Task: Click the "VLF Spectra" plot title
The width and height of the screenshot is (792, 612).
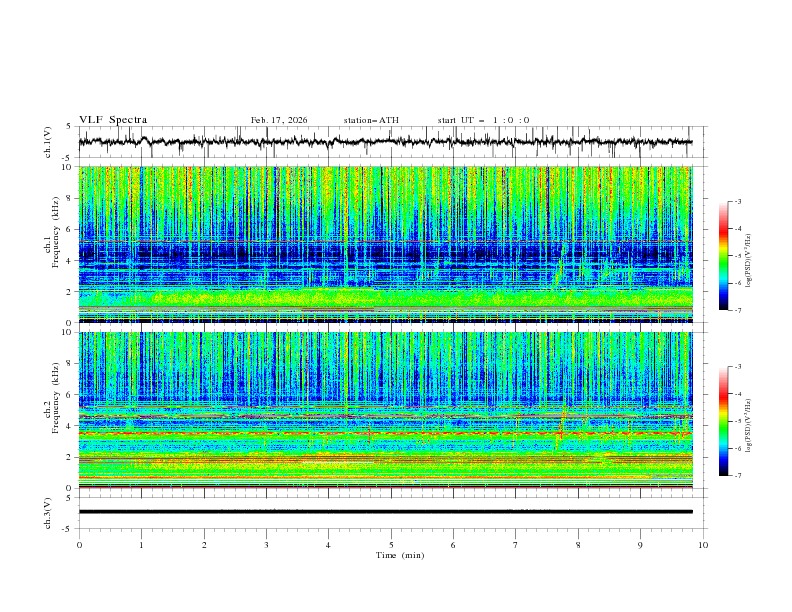Action: click(113, 120)
